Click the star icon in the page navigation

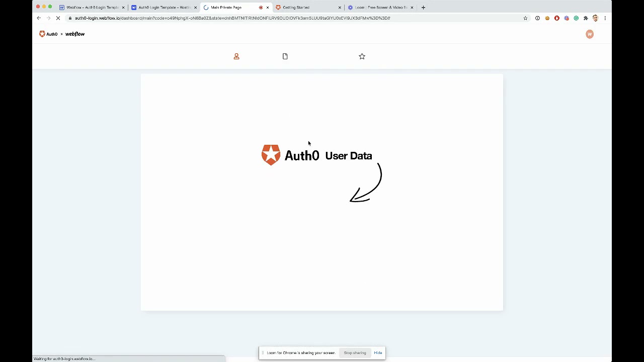tap(362, 56)
